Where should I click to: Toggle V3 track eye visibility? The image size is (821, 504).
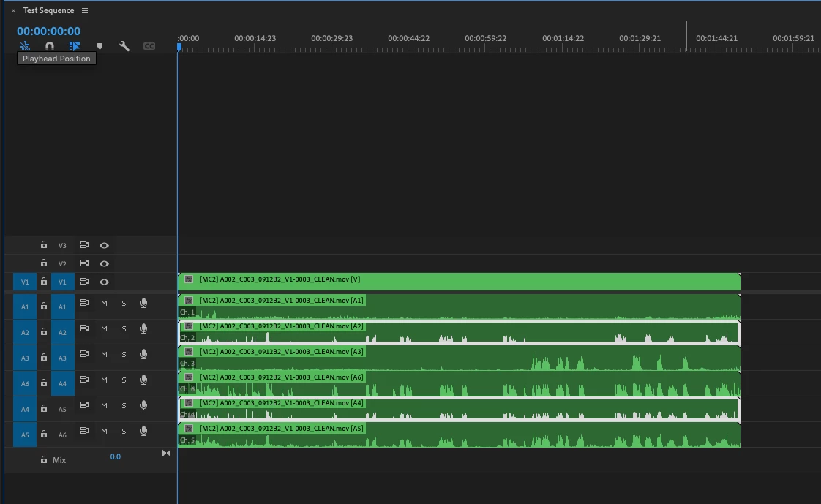point(104,245)
